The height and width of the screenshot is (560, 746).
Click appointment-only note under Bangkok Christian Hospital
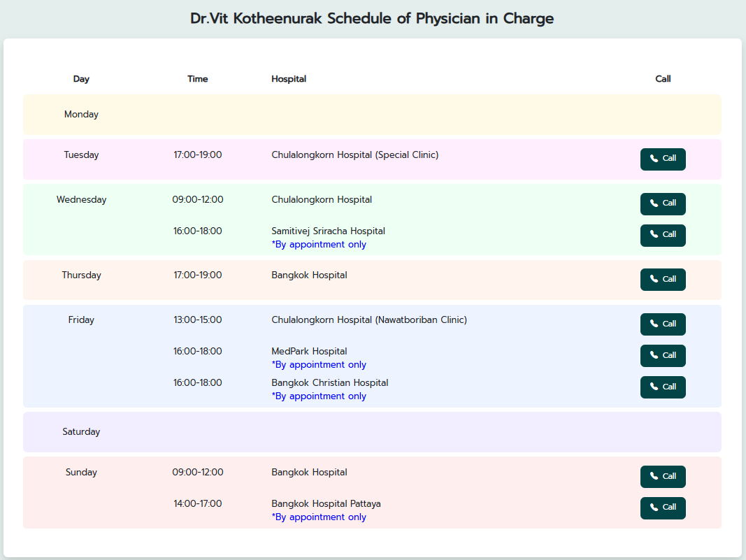[x=319, y=396]
